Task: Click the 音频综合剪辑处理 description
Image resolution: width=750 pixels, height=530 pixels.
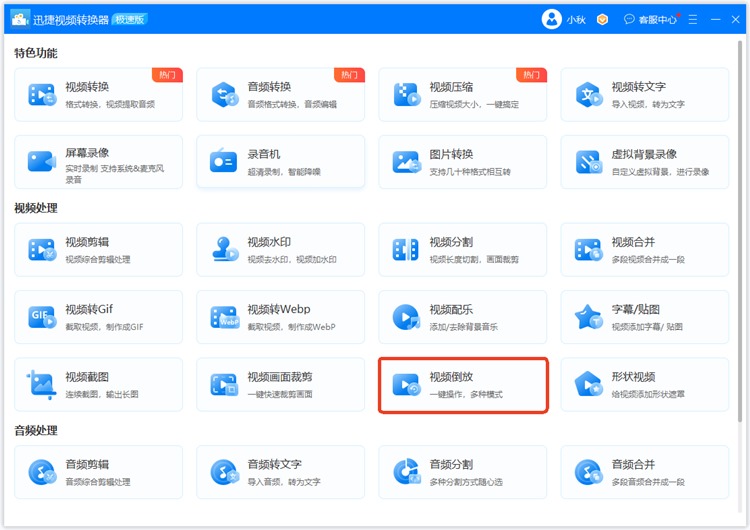Action: pyautogui.click(x=98, y=482)
